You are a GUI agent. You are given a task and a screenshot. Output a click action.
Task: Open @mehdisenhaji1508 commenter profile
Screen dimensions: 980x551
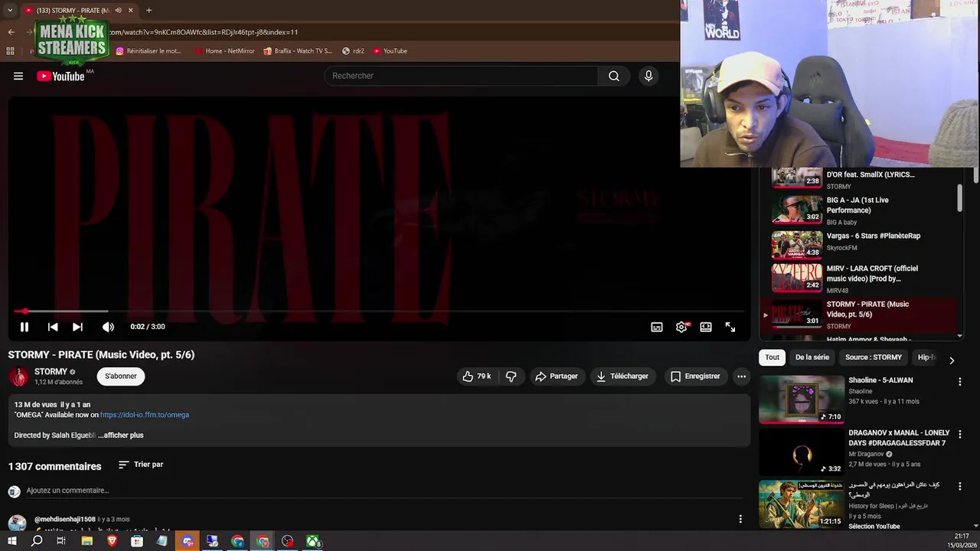(65, 520)
